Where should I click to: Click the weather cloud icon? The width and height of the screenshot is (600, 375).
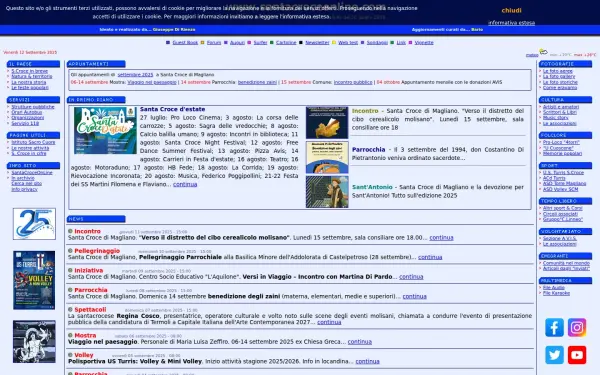tap(543, 52)
